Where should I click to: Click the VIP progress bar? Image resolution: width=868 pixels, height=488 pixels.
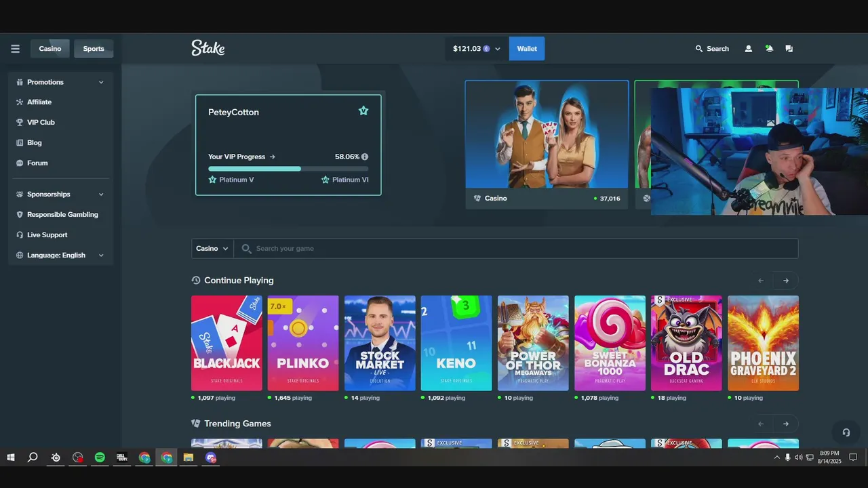(288, 169)
